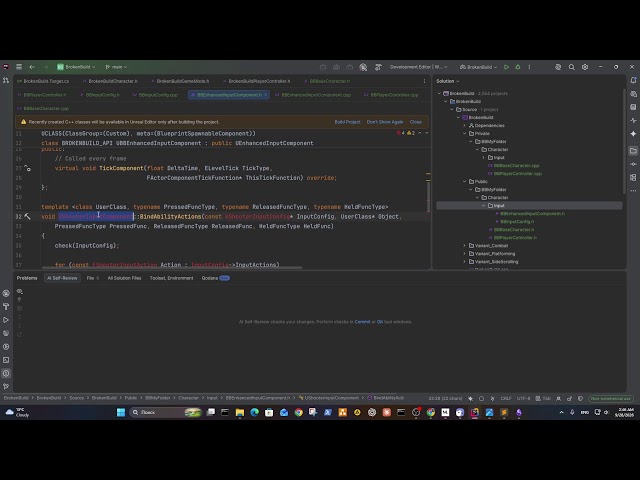The width and height of the screenshot is (640, 480).
Task: Start debugging with the green bug icon
Action: pos(518,67)
